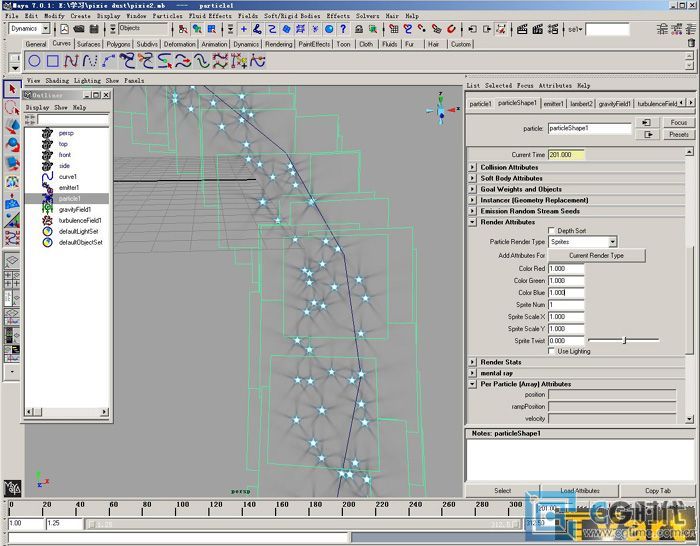This screenshot has height=546, width=700.
Task: Enable the Use Lighting checkbox
Action: click(551, 351)
